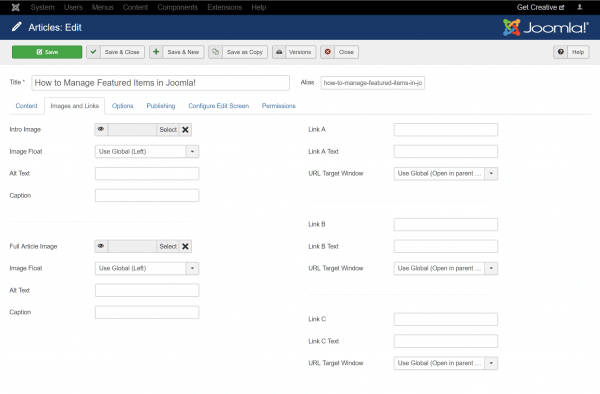Image resolution: width=600 pixels, height=394 pixels.
Task: Switch to the Options tab
Action: [x=122, y=106]
